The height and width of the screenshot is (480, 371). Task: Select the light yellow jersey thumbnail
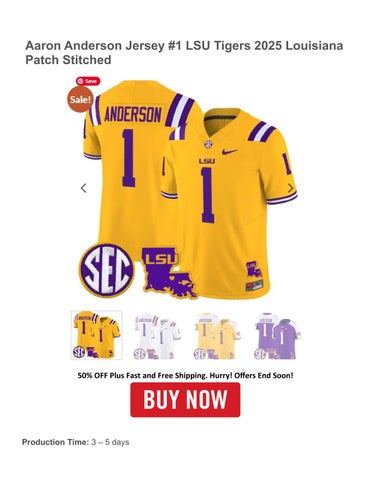point(217,335)
